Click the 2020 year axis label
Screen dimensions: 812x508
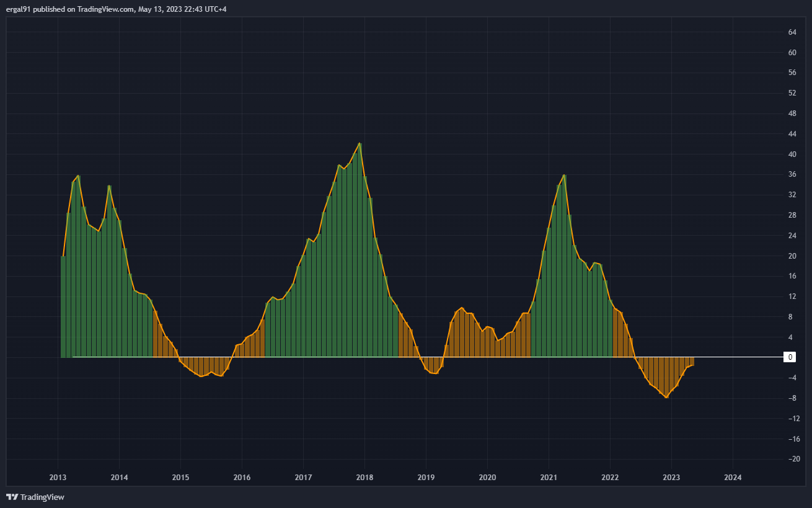pyautogui.click(x=487, y=477)
